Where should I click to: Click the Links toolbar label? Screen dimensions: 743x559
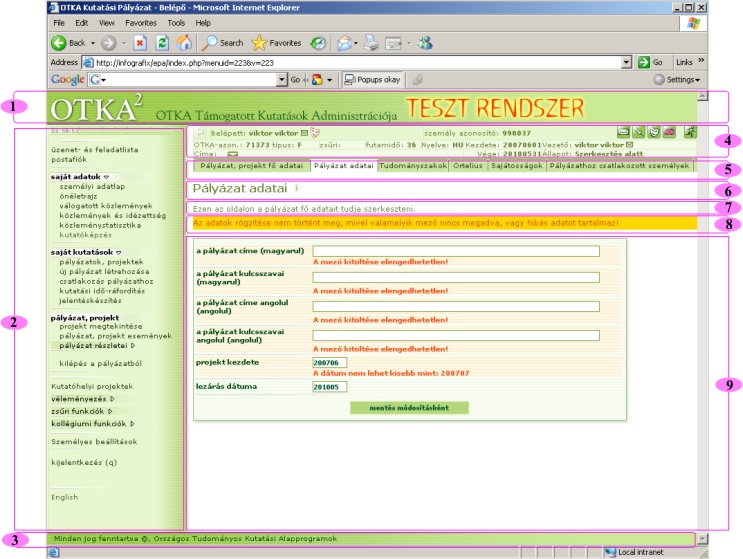point(684,62)
